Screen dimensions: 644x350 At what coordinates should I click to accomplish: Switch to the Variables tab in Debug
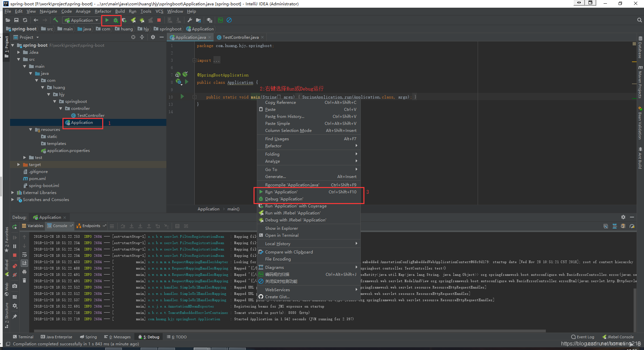coord(32,226)
